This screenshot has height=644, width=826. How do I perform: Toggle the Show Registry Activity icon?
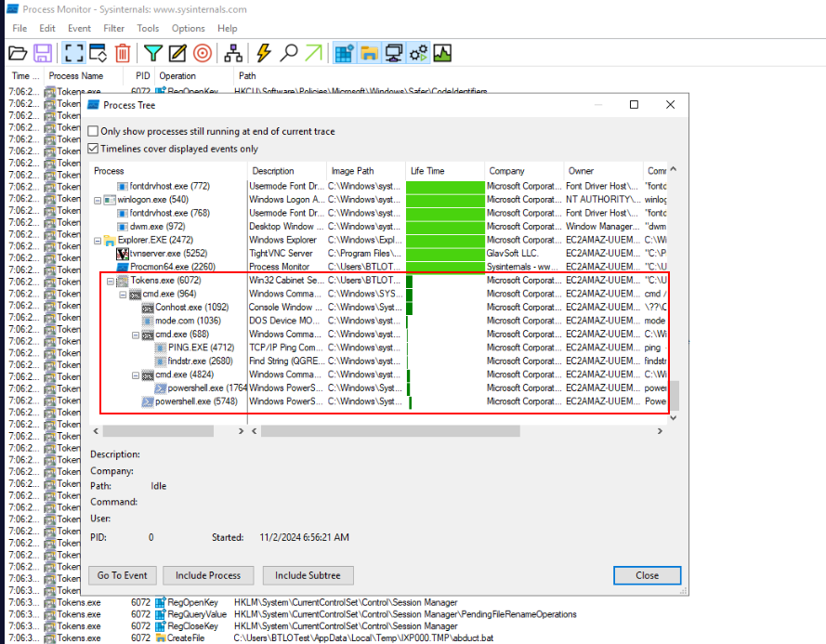tap(345, 53)
